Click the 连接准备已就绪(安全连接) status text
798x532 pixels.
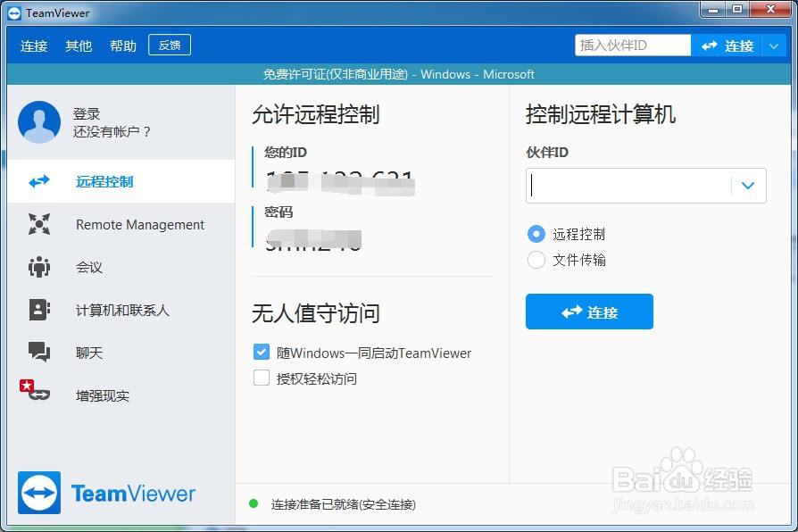click(344, 504)
